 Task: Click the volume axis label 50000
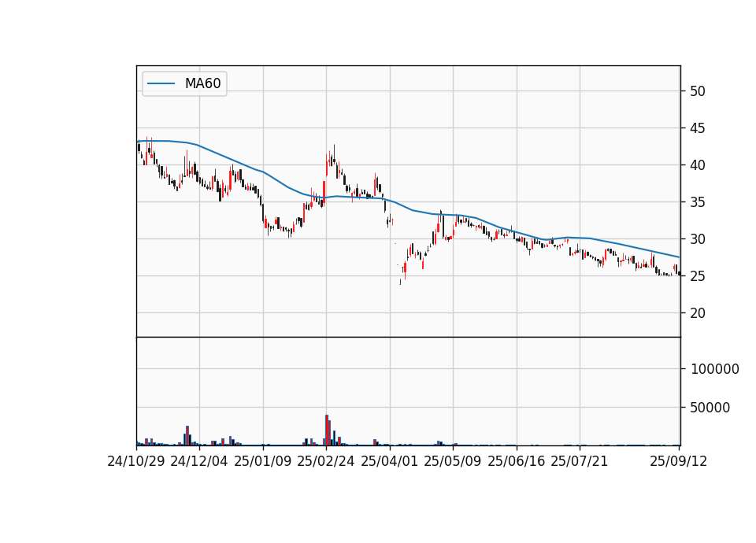(710, 408)
